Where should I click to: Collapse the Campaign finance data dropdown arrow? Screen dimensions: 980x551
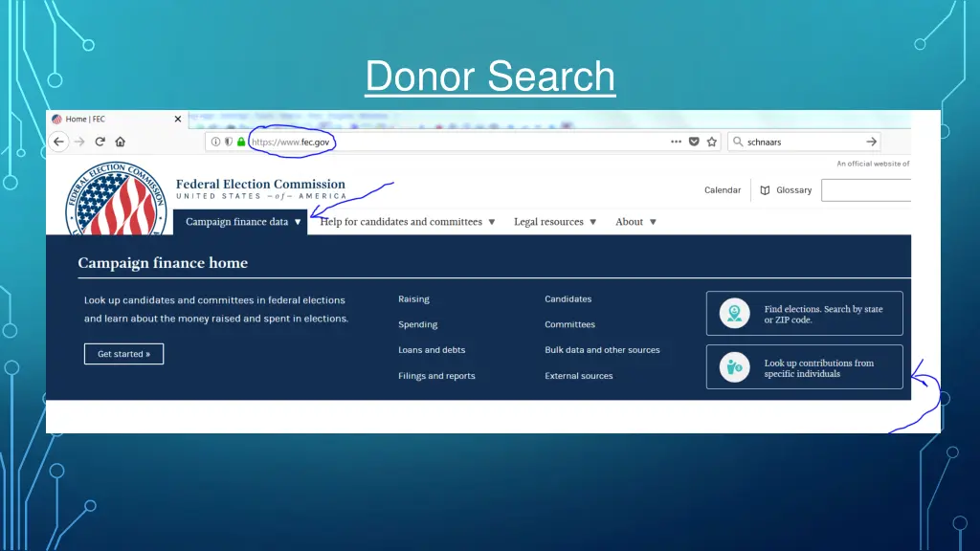[x=298, y=222]
